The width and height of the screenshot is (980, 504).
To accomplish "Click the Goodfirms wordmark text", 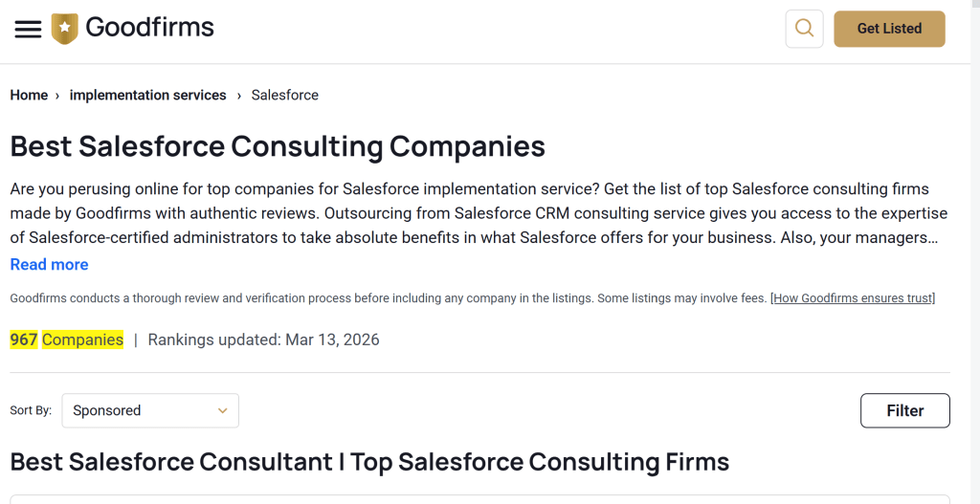I will point(149,28).
